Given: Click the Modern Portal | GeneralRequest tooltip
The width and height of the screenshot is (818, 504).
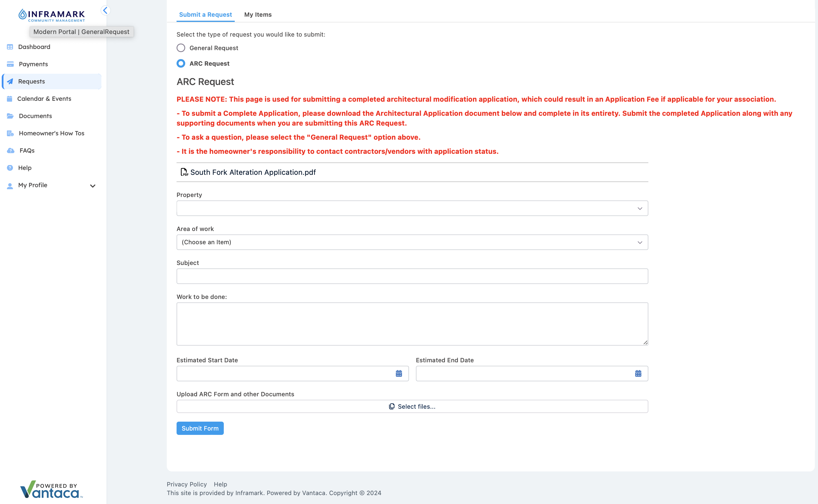Looking at the screenshot, I should 82,32.
